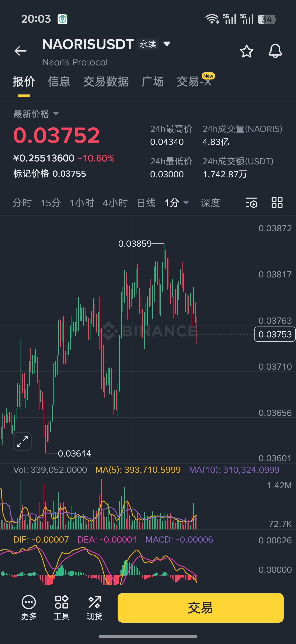Screen dimensions: 296x644
Task: Tap 24h成交额 value 1,742.87万
Action: (225, 174)
